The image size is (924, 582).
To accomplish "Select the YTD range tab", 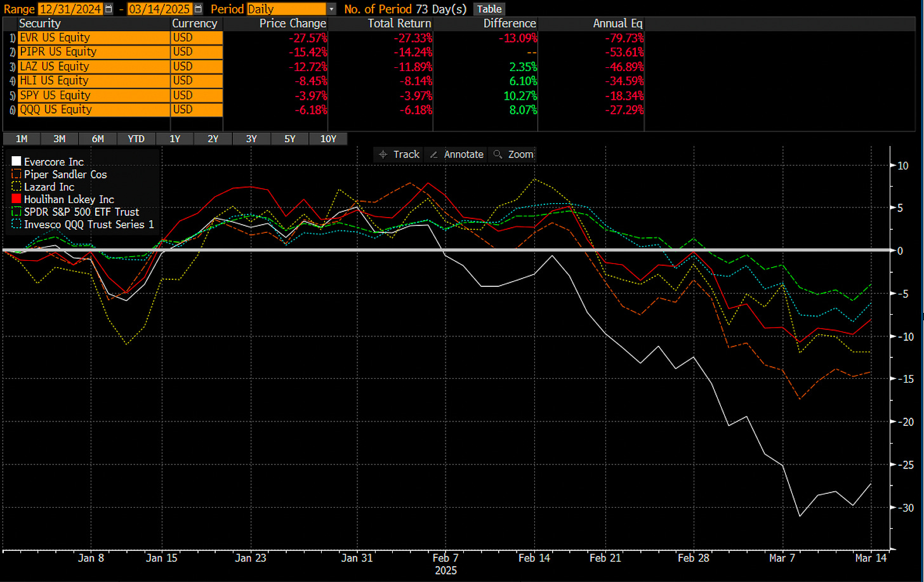I will 136,139.
